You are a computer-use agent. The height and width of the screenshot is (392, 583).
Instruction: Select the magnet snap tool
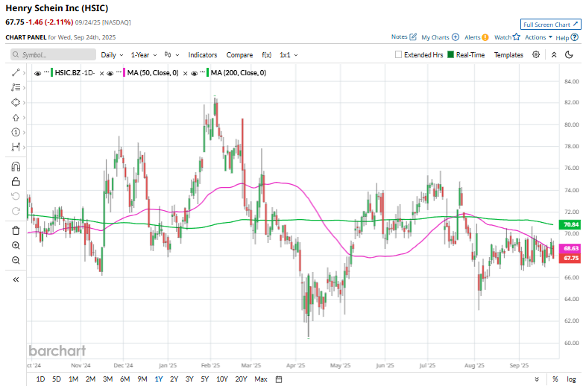coord(16,166)
